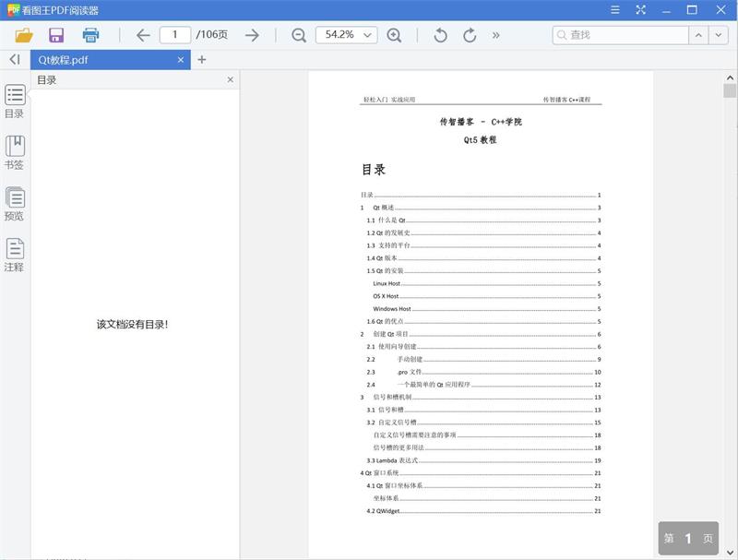This screenshot has height=560, width=738.
Task: Collapse the left sidebar with the arrow
Action: pyautogui.click(x=13, y=57)
